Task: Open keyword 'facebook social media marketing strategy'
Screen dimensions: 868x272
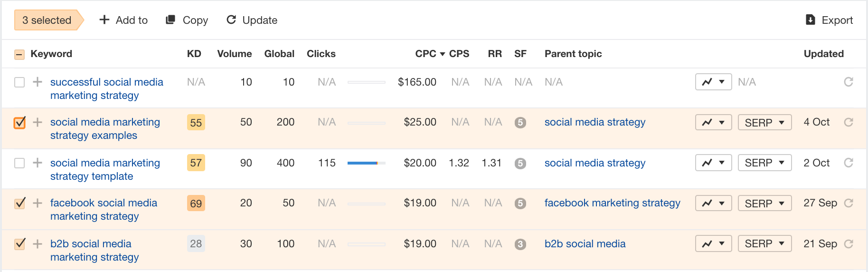Action: (104, 210)
